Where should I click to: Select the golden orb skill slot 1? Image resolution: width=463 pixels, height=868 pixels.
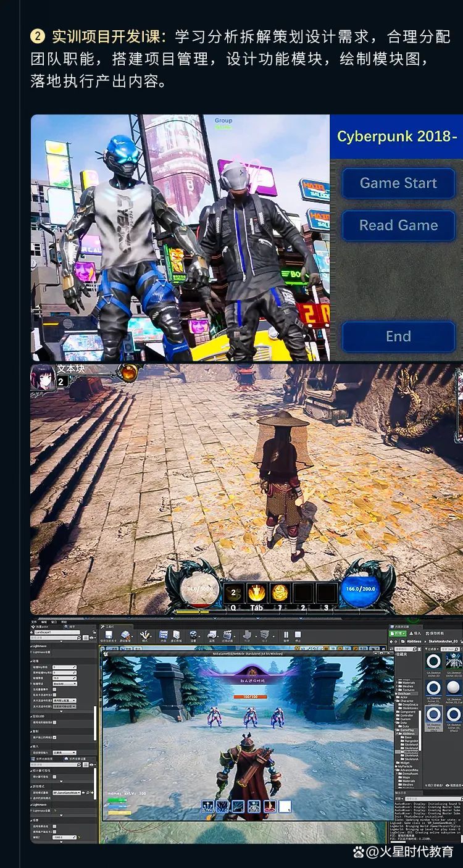click(x=280, y=593)
